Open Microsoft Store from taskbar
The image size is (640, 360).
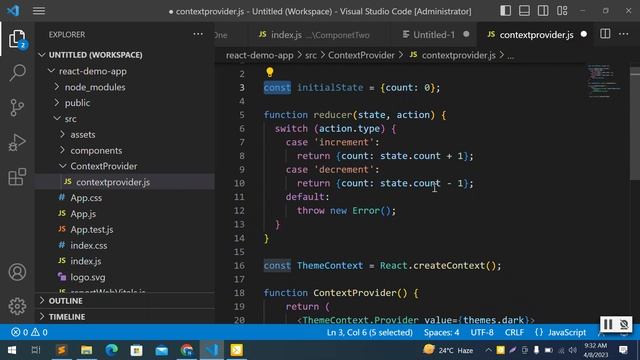coord(136,350)
